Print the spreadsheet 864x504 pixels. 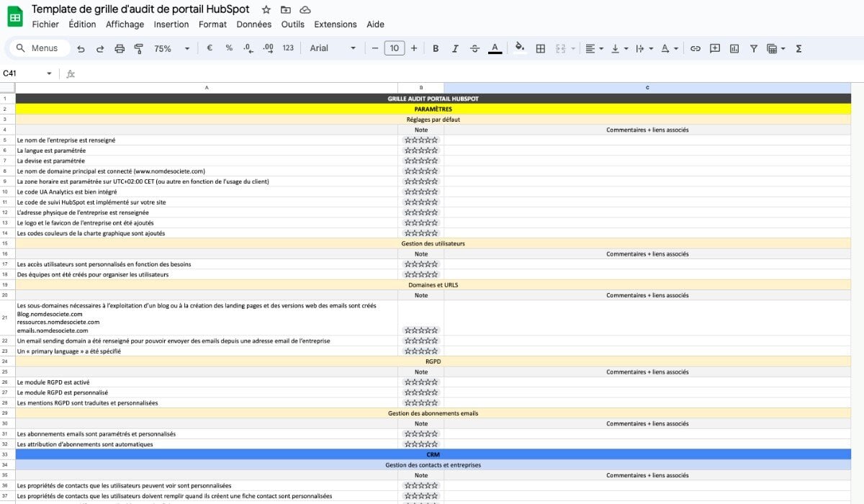120,48
